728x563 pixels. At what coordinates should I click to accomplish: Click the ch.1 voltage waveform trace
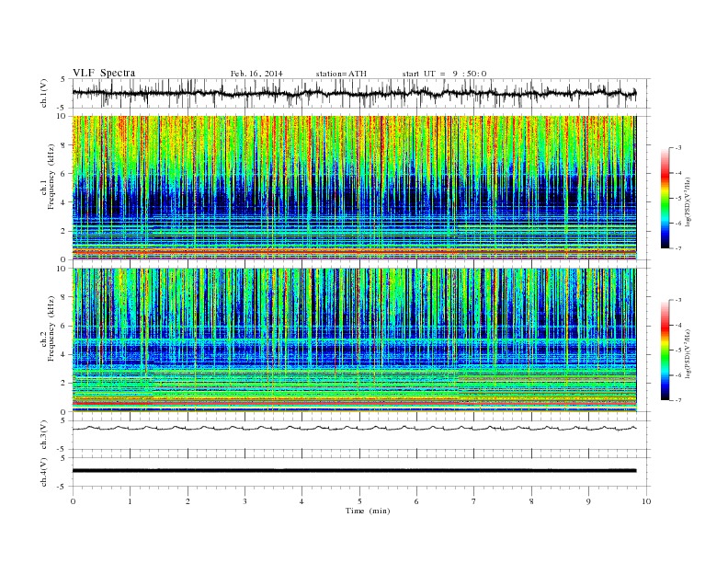coord(354,93)
